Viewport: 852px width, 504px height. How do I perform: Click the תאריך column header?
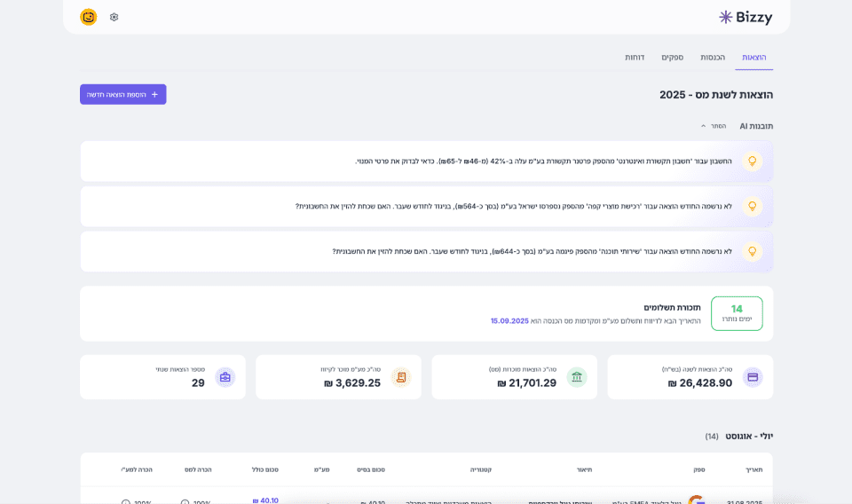[753, 469]
